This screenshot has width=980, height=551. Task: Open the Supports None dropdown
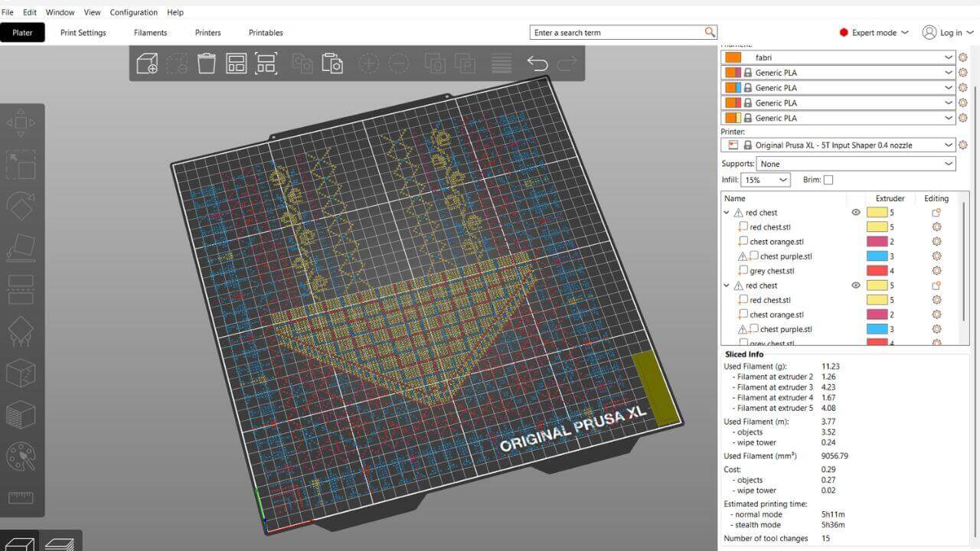tap(856, 164)
